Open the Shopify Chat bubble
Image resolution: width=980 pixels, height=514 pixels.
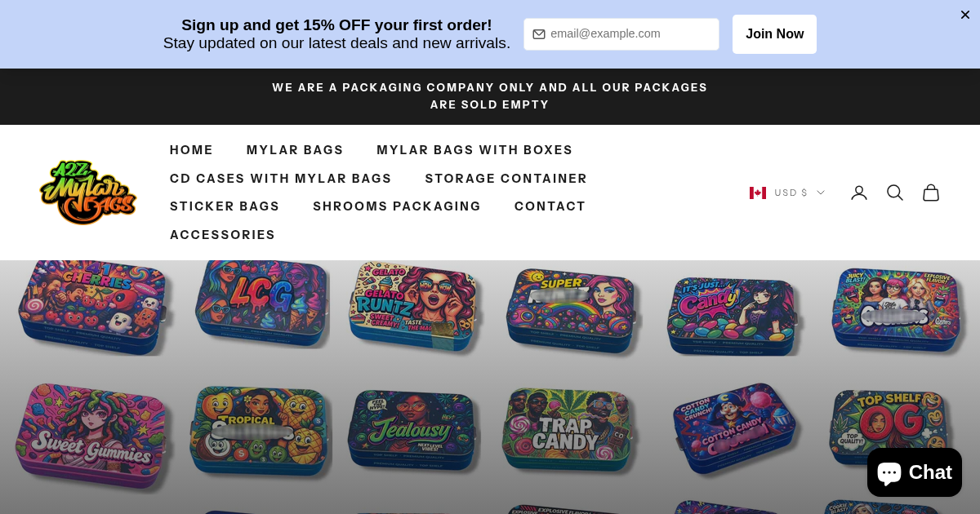[915, 472]
